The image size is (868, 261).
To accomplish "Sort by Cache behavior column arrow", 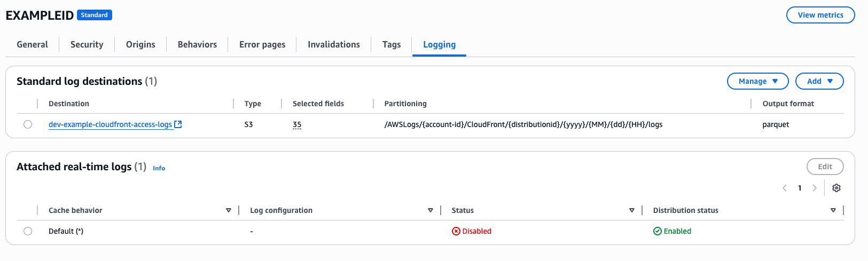I will point(229,210).
